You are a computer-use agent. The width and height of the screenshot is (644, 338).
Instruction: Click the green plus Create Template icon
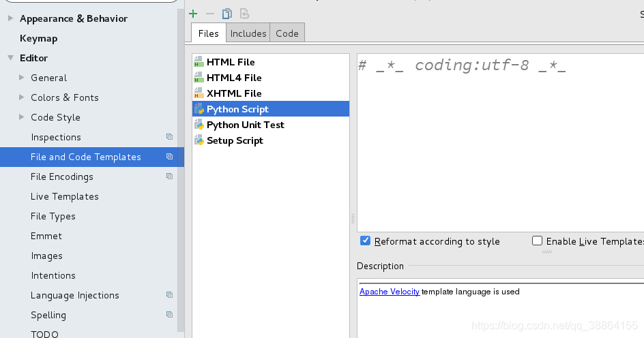[x=193, y=14]
